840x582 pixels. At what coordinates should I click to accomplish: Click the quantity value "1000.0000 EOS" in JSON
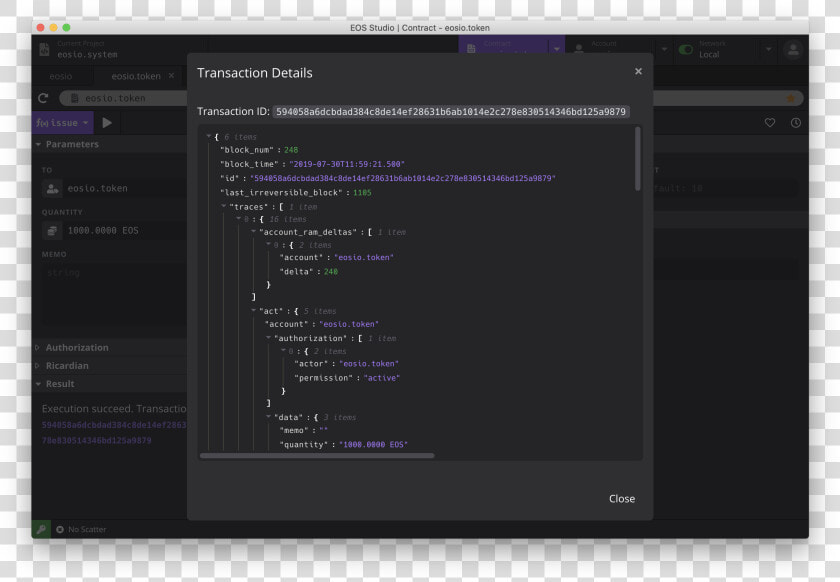click(373, 444)
